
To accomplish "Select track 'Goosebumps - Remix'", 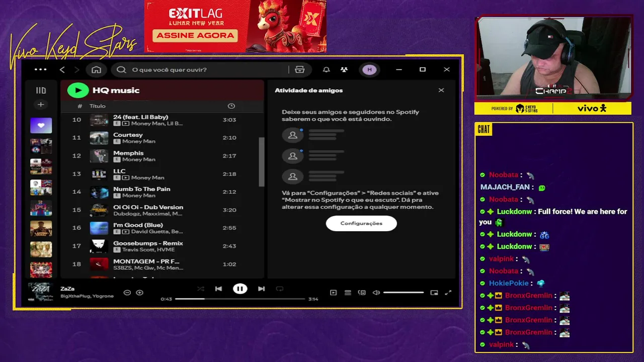I will point(162,246).
